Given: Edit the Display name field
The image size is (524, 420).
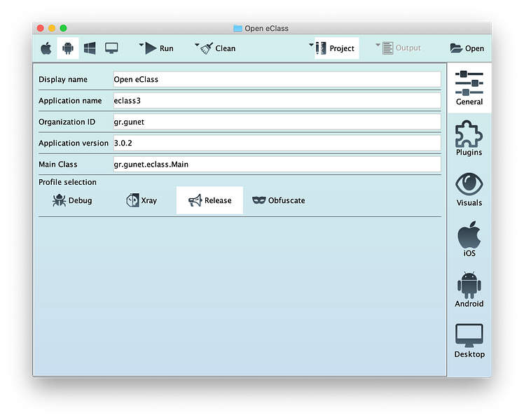Looking at the screenshot, I should click(277, 80).
